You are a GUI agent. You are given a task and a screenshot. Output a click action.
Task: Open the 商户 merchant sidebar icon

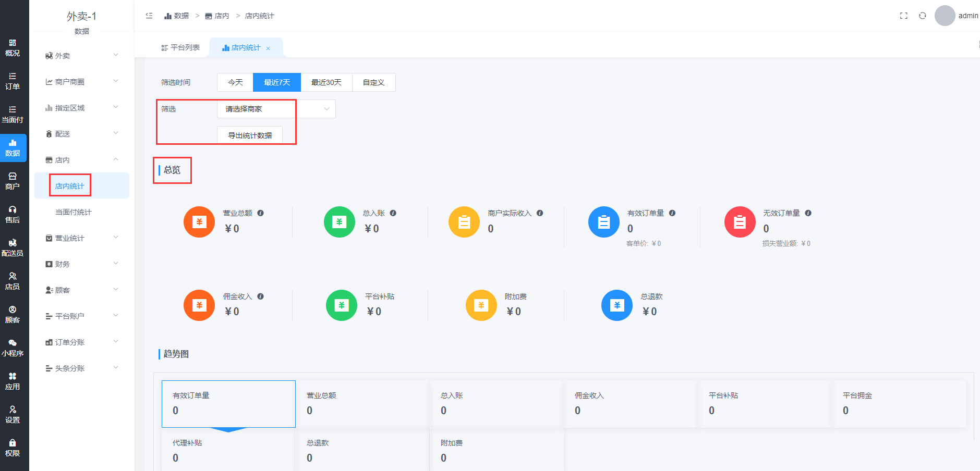[x=13, y=181]
